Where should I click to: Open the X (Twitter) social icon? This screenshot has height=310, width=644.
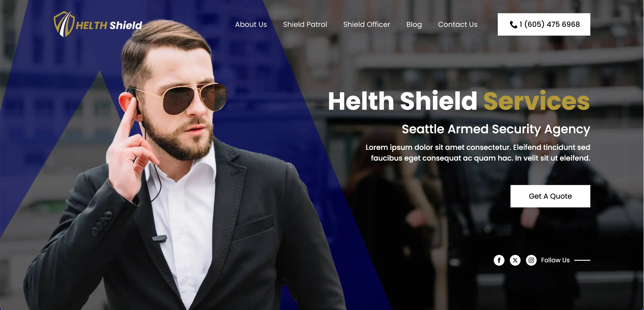(x=515, y=260)
